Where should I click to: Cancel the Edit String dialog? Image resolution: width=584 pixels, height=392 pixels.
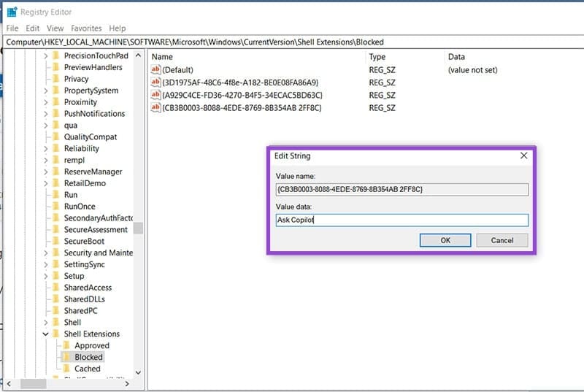pos(502,240)
